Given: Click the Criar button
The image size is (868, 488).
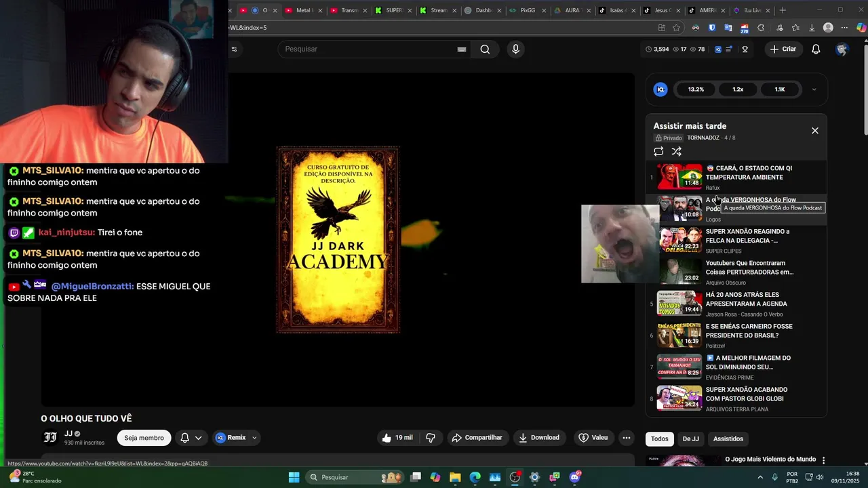Looking at the screenshot, I should [x=783, y=49].
